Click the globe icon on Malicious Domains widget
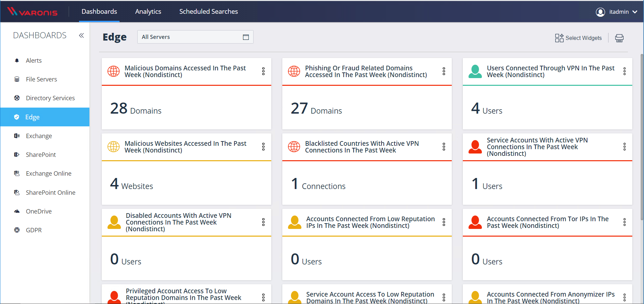The image size is (644, 304). point(114,71)
